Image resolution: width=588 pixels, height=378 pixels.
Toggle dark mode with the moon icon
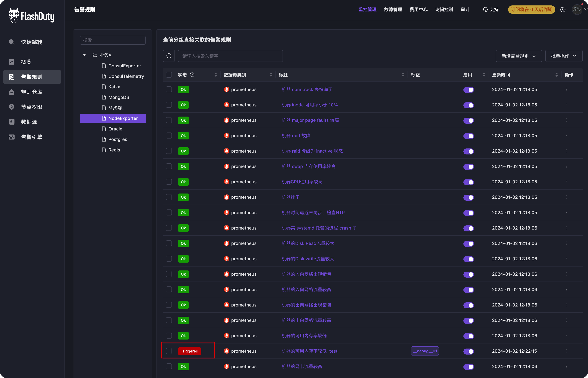point(563,10)
